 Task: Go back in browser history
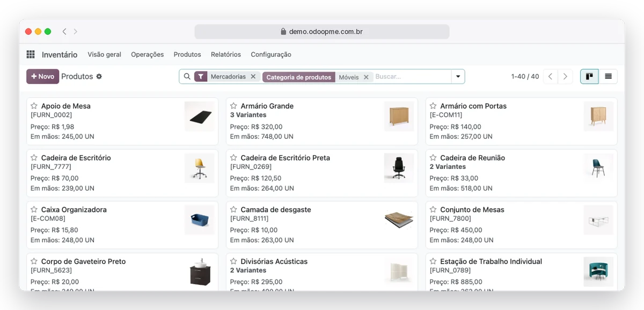point(64,32)
